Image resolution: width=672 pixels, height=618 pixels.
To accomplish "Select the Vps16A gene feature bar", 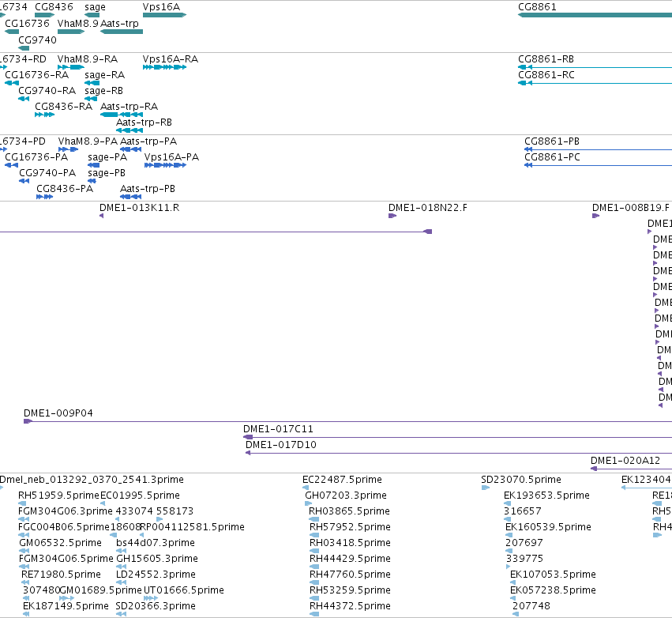I will click(164, 15).
